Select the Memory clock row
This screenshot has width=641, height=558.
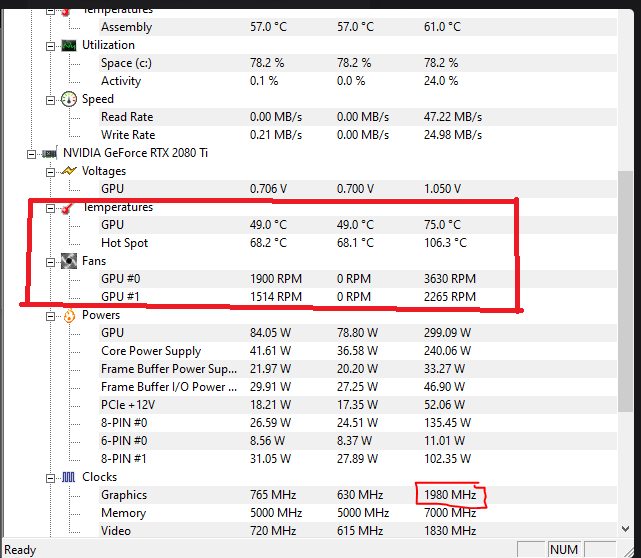(x=358, y=513)
